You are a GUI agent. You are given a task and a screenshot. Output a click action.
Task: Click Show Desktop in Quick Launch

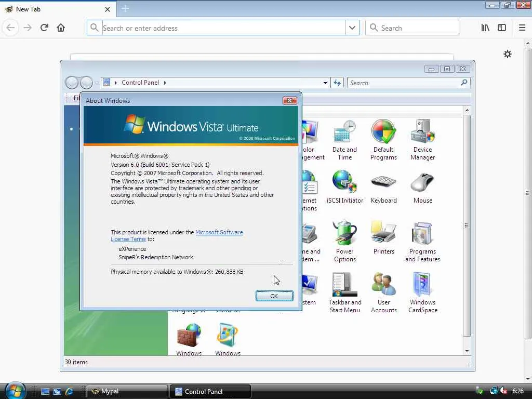coord(45,392)
